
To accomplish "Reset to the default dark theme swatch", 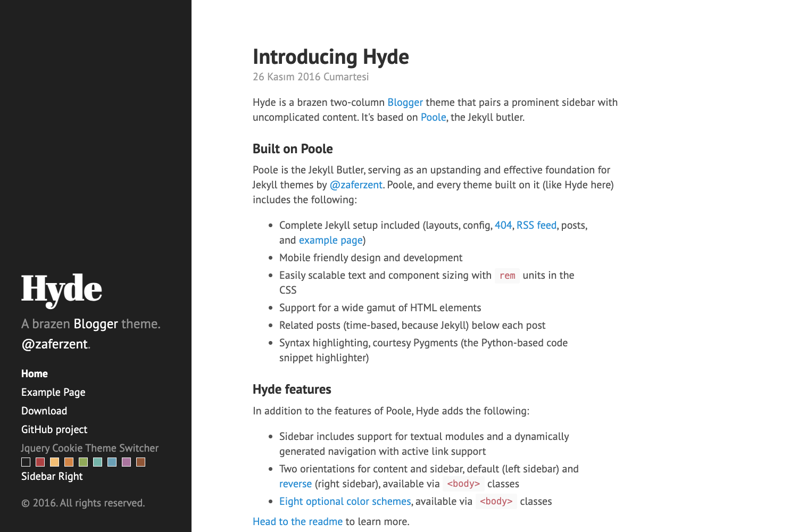I will pyautogui.click(x=26, y=462).
